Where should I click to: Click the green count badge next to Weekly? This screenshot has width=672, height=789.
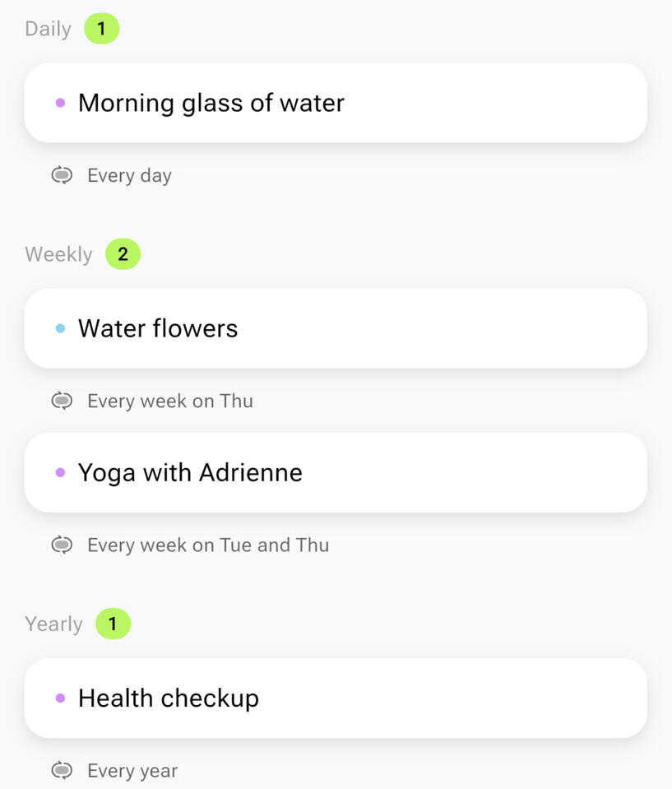(x=123, y=254)
